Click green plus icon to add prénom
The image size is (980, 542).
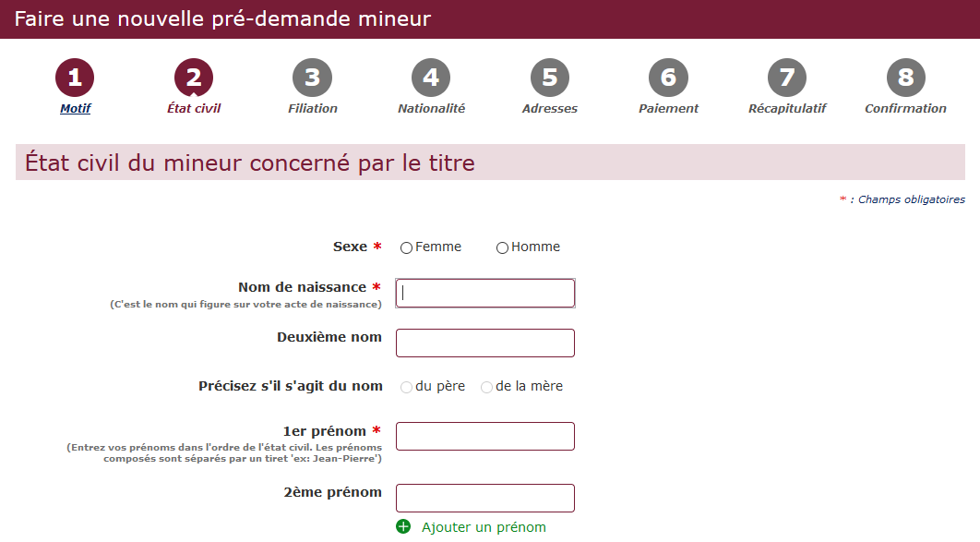[x=404, y=527]
